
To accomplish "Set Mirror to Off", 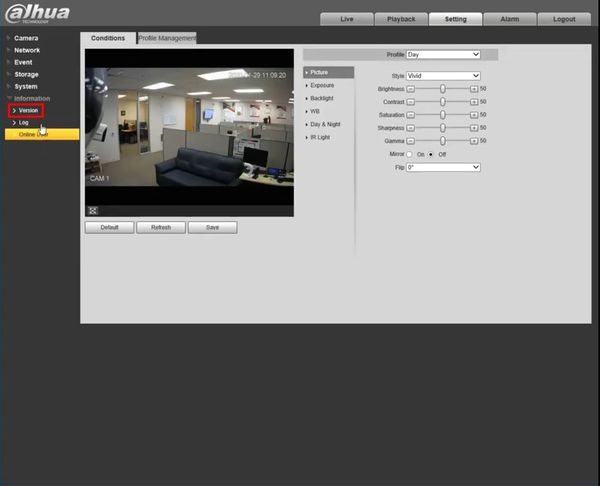I will pyautogui.click(x=431, y=154).
